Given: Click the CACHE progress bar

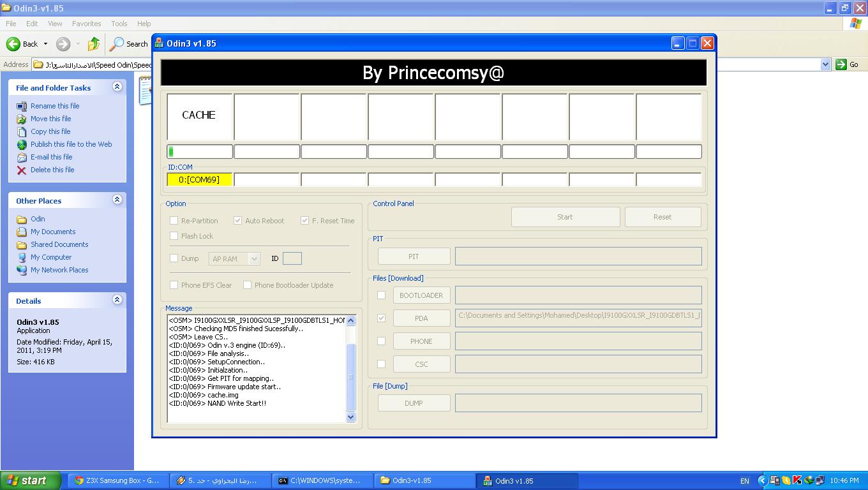Looking at the screenshot, I should [200, 152].
